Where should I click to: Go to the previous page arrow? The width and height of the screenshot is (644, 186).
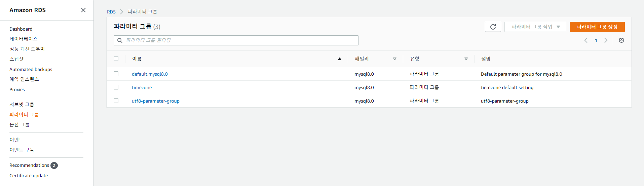click(586, 40)
